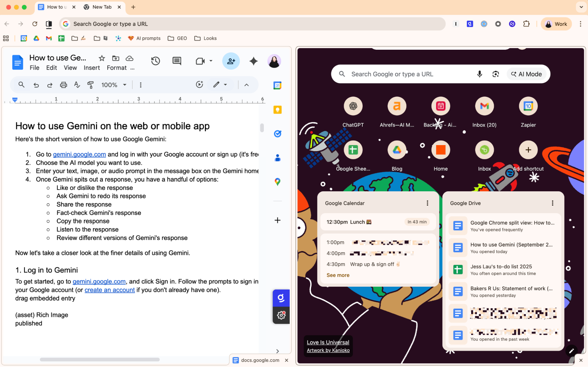This screenshot has height=367, width=588.
Task: Open version history in Google Docs
Action: (x=155, y=61)
